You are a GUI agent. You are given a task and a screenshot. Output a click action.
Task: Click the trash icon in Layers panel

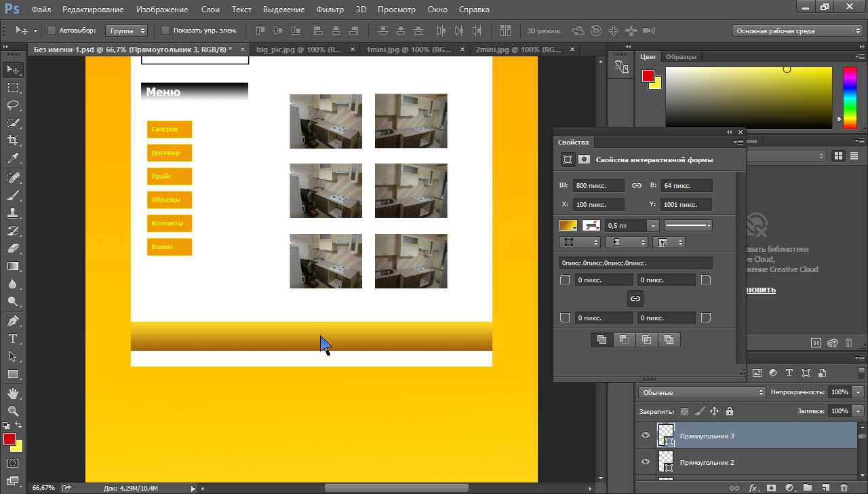[844, 487]
